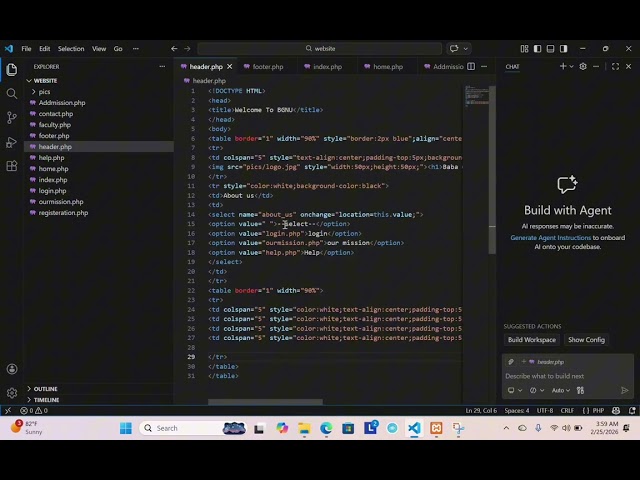This screenshot has height=480, width=640.
Task: Click the website search command center
Action: (320, 49)
